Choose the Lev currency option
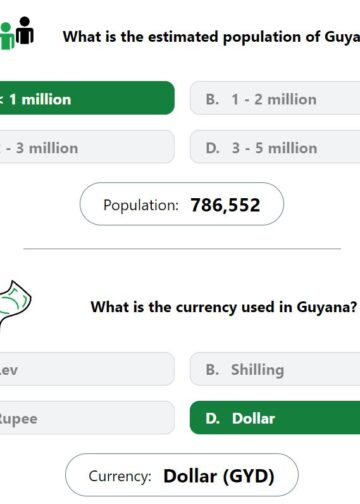The image size is (360, 504). (x=87, y=369)
